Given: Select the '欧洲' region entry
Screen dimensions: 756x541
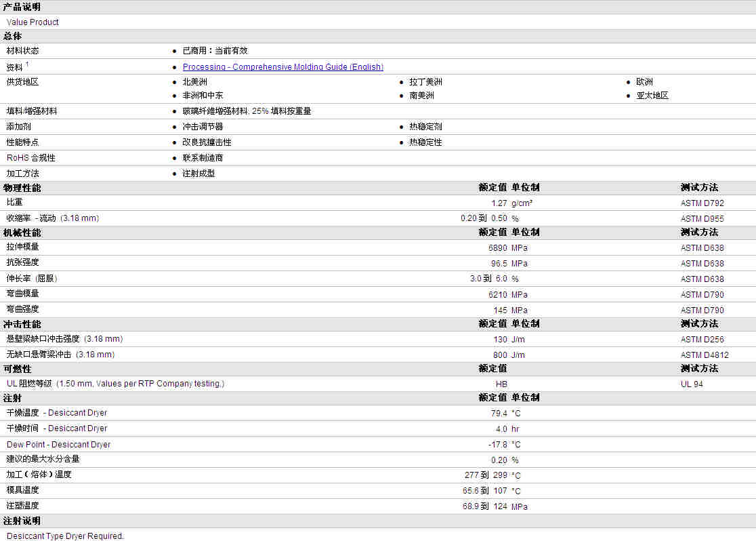Looking at the screenshot, I should (645, 82).
